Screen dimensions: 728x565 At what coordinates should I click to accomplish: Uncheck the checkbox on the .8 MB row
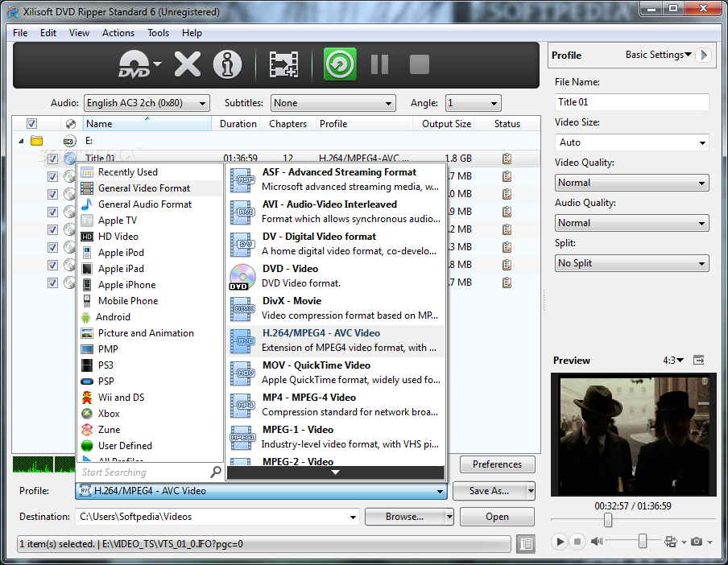[52, 265]
